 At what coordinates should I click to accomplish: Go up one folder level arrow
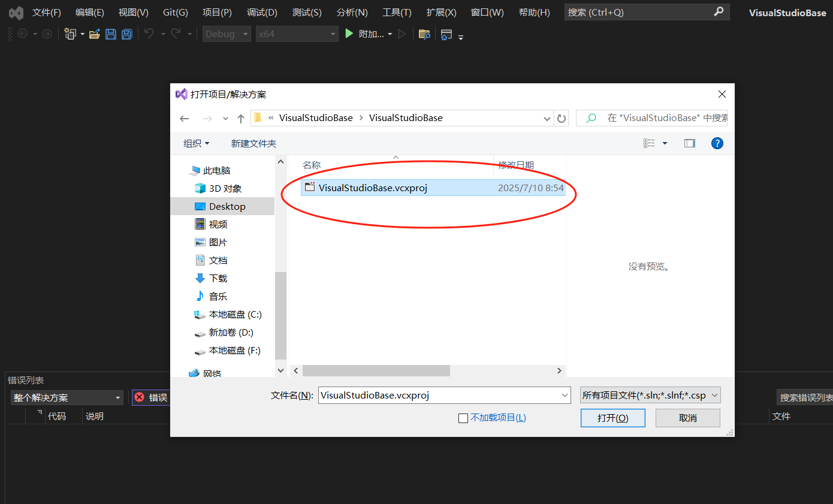pos(241,119)
